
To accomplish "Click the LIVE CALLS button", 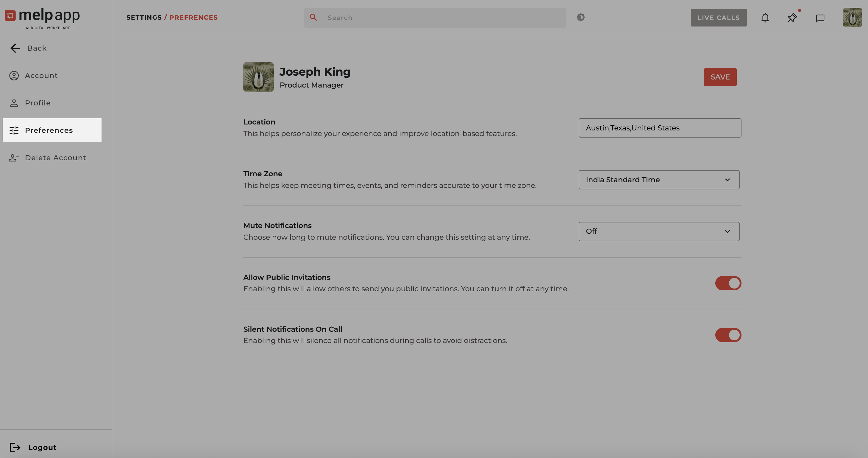I will click(718, 18).
